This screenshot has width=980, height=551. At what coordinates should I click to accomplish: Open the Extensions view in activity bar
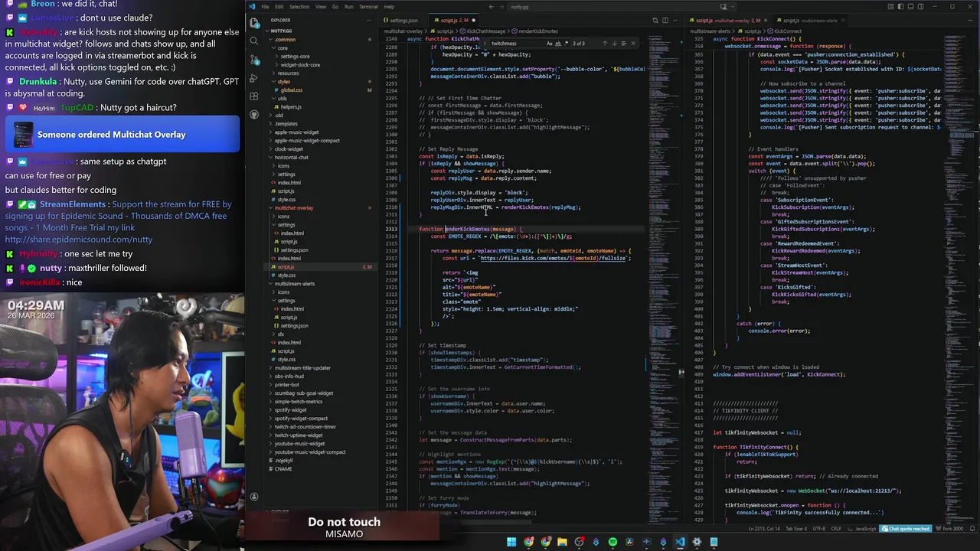[254, 96]
